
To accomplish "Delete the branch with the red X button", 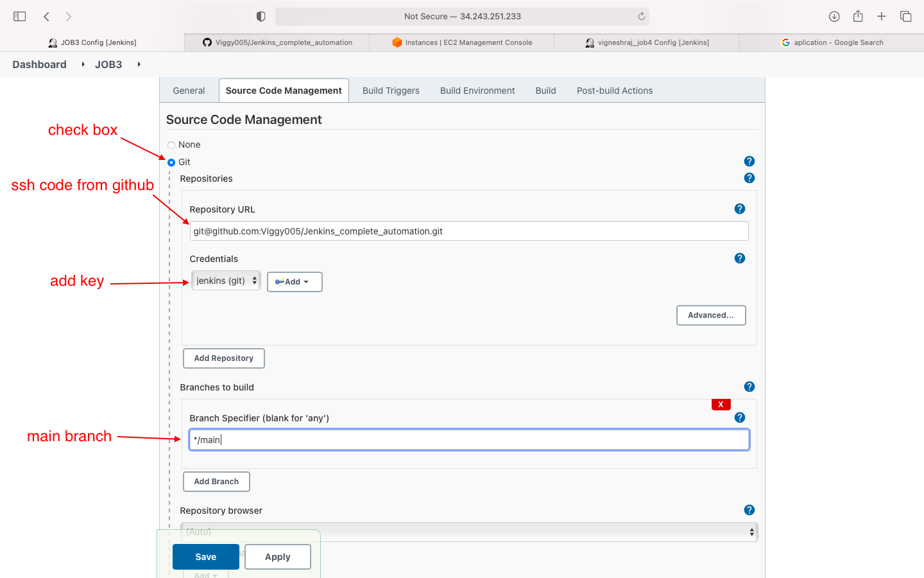I will [721, 405].
